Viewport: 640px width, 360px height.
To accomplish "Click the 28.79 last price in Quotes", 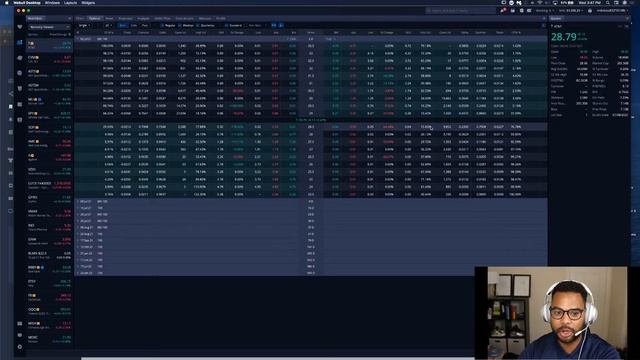I will click(x=564, y=37).
